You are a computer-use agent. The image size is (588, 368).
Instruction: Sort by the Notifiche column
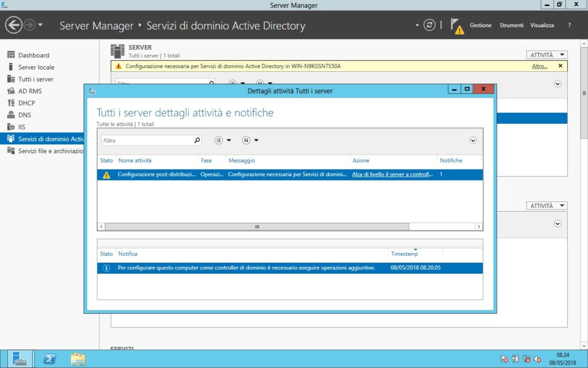(x=451, y=160)
